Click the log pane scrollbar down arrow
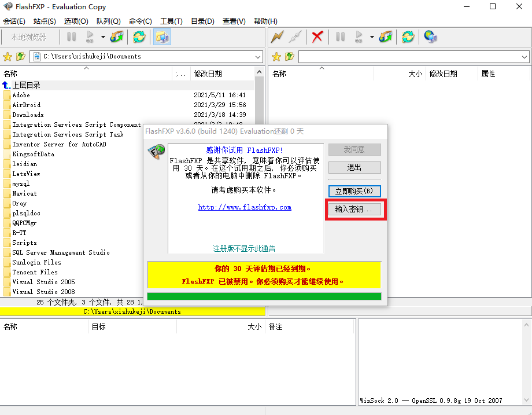Viewport: 532px width, 415px height. click(x=526, y=400)
